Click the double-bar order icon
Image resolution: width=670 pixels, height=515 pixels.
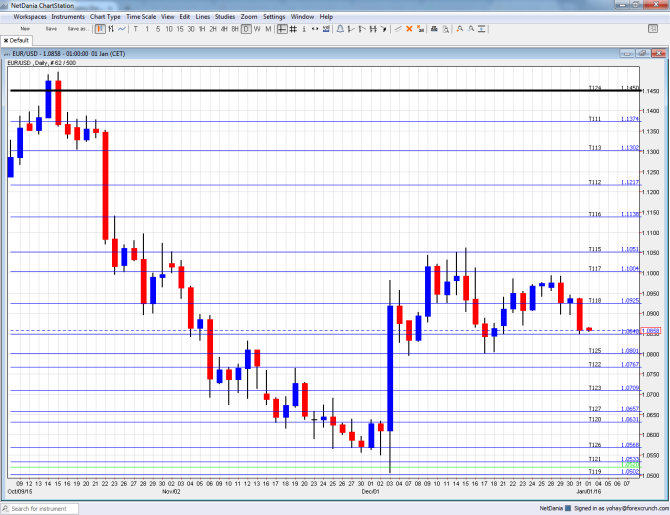(x=373, y=29)
